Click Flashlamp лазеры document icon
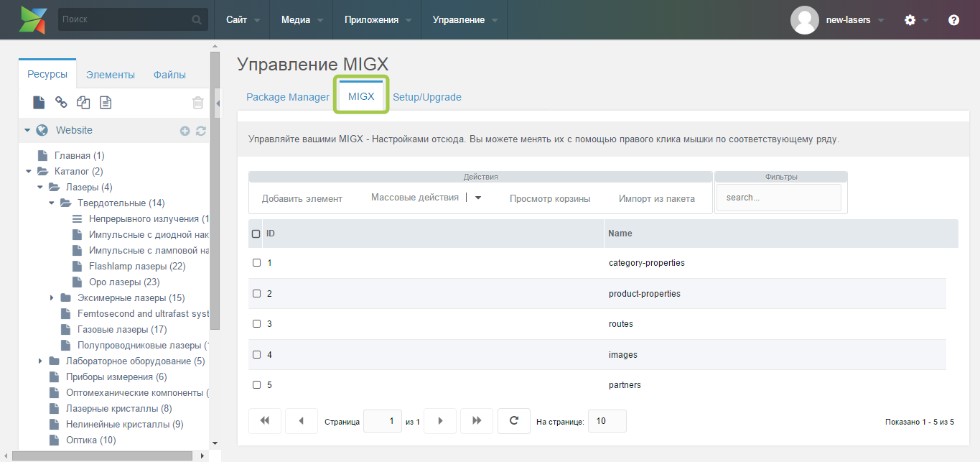 [x=77, y=266]
